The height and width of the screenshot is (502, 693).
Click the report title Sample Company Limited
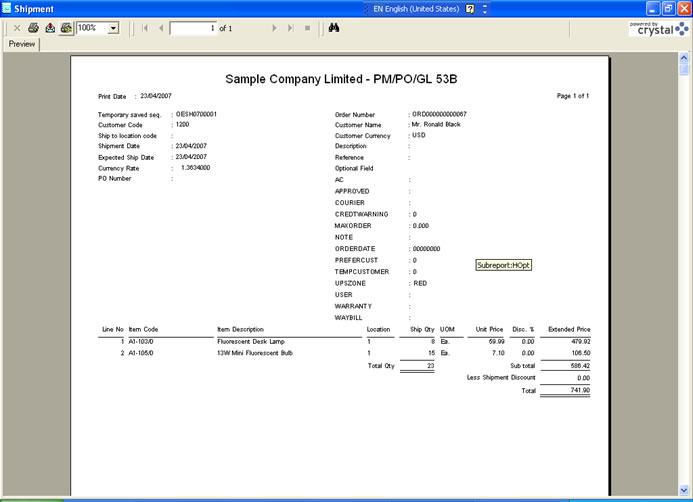pos(341,79)
